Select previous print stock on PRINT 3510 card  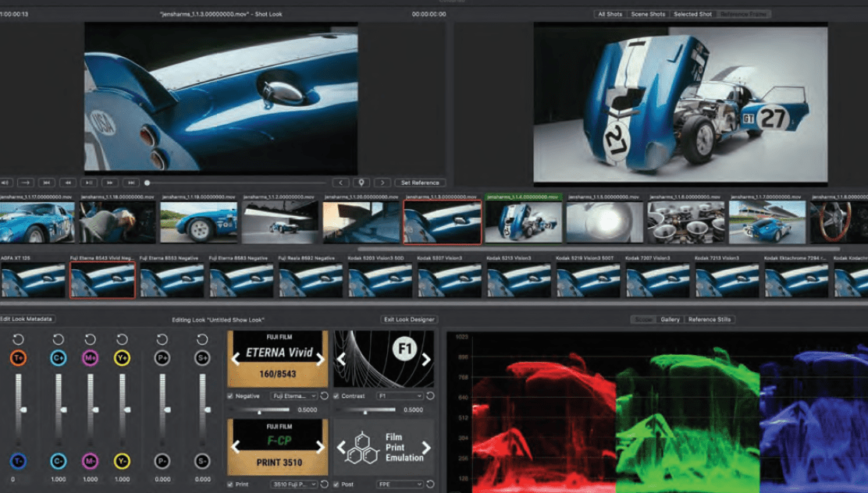[x=236, y=447]
